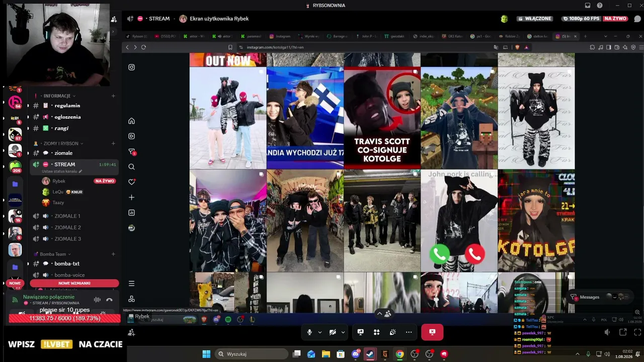Join the ZIOMALE 3 voice channel
Screen dimensions: 644x362
73,239
